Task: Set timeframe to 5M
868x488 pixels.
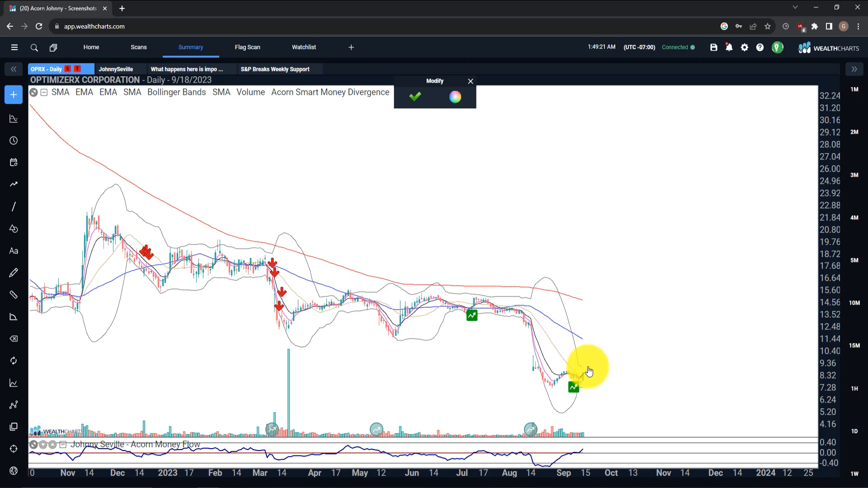Action: click(854, 260)
